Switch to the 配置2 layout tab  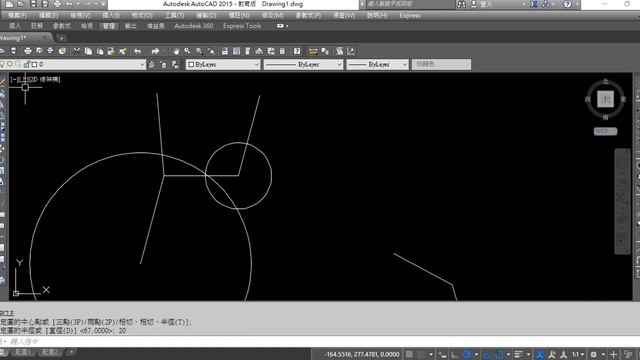click(50, 352)
